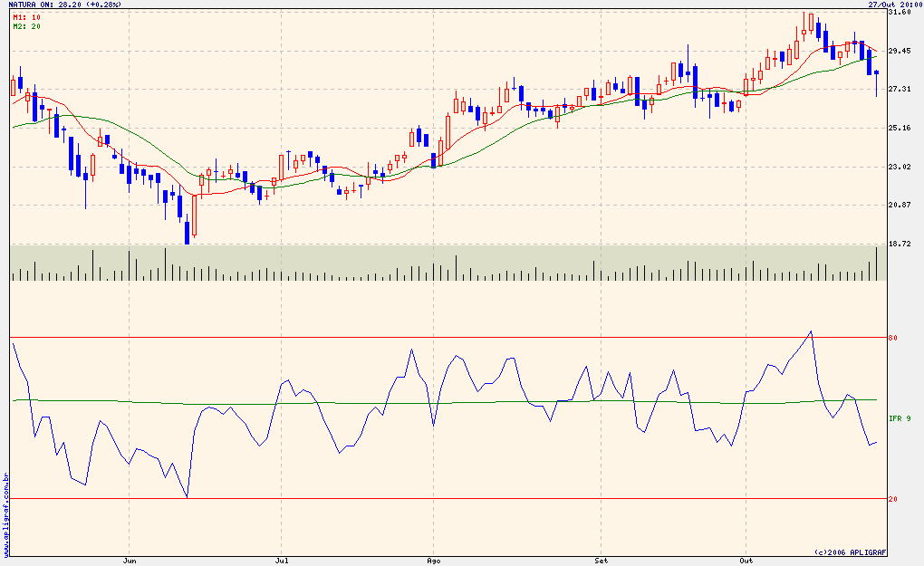Click the 18.72 price axis label
This screenshot has height=566, width=924.
coord(900,244)
